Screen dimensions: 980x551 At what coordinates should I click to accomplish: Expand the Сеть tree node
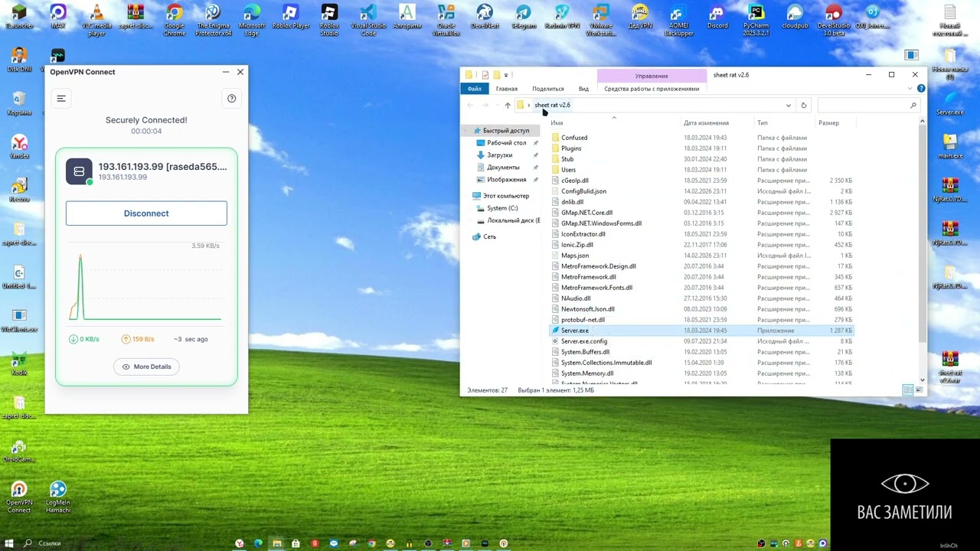click(466, 236)
